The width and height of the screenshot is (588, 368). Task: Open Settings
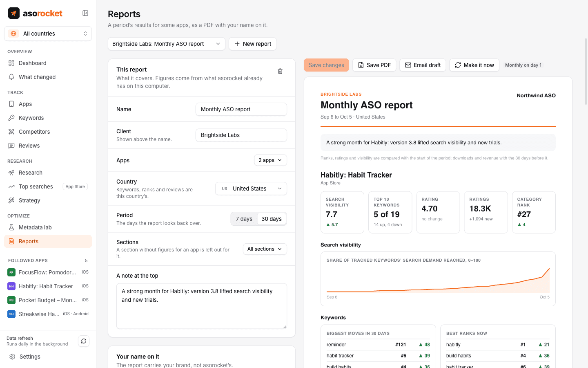[48, 357]
